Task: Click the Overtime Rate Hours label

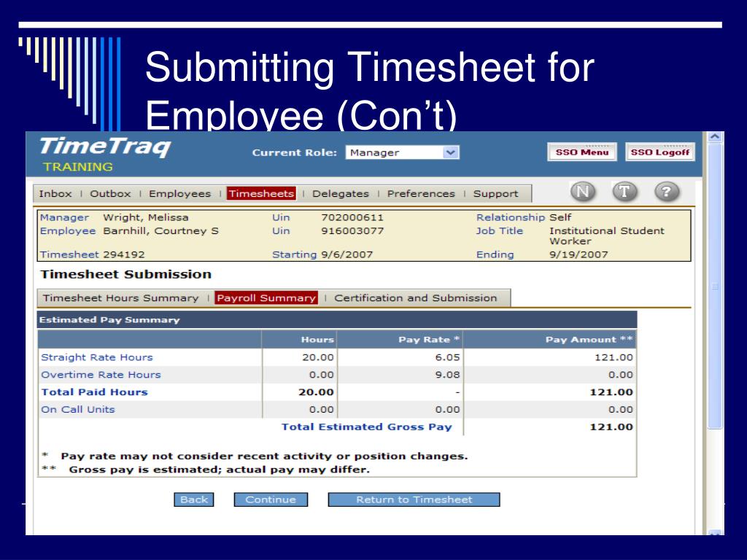Action: tap(101, 375)
